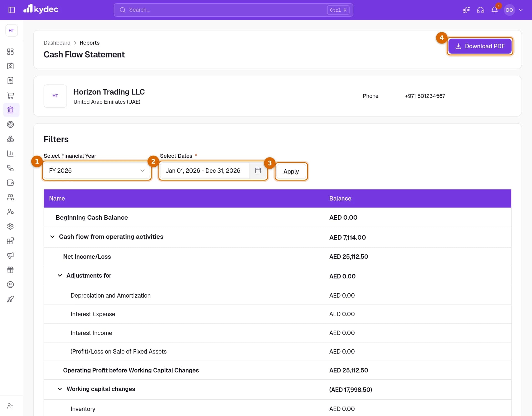The height and width of the screenshot is (416, 532).
Task: Collapse the Working capital changes section
Action: pyautogui.click(x=60, y=389)
